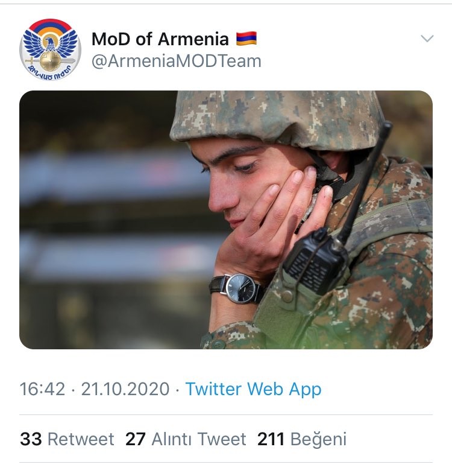Expand the tweet options chevron
This screenshot has height=476, width=452.
coord(427,39)
